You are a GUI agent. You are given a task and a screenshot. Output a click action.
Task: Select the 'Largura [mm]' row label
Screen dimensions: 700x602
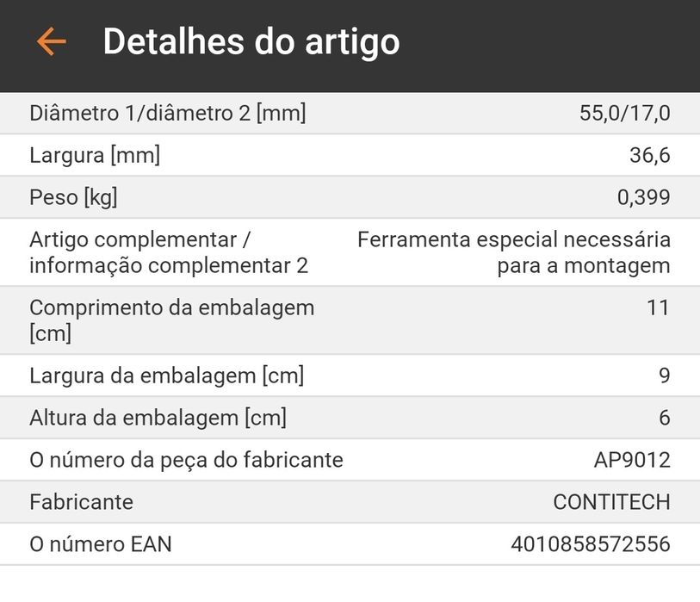95,156
